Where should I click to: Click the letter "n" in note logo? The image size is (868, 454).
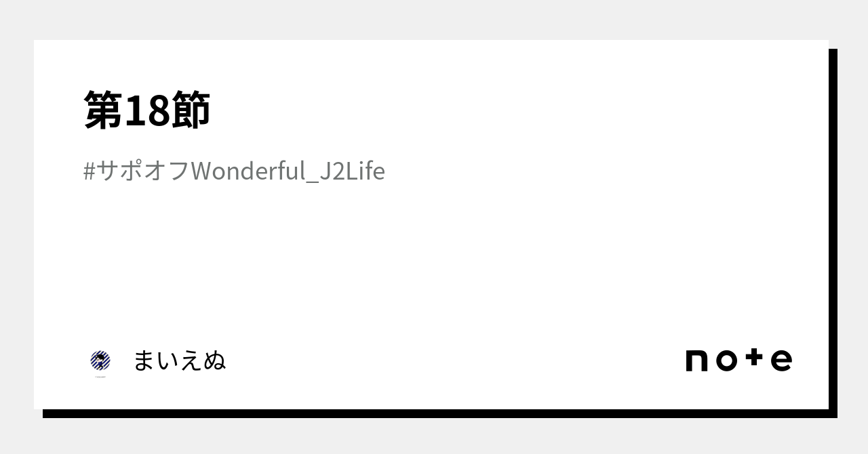click(x=697, y=361)
